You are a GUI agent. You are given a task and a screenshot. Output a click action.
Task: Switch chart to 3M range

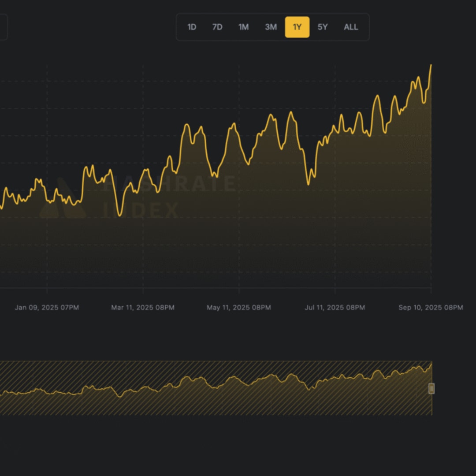271,27
